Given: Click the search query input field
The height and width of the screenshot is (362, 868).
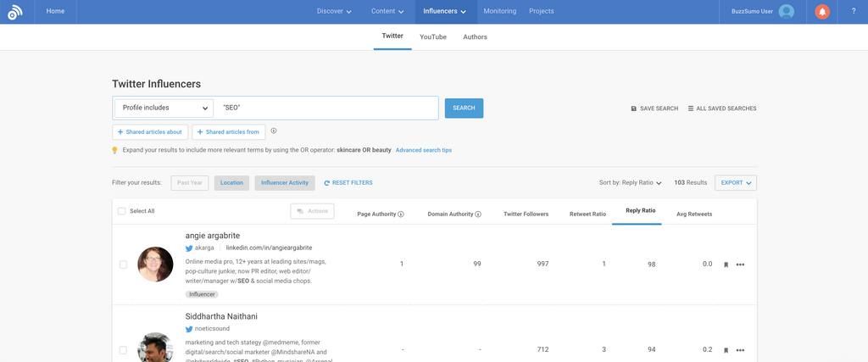Looking at the screenshot, I should [x=326, y=108].
